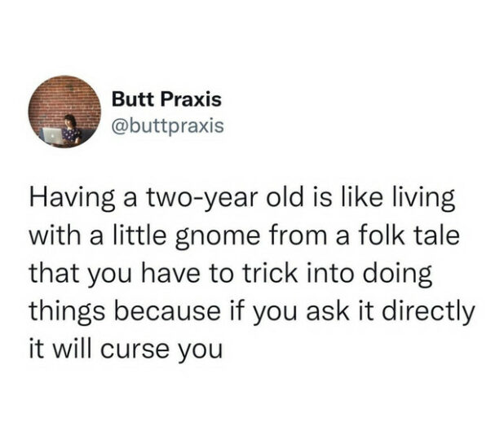
Task: Click the word "ask" in the tweet
Action: click(x=327, y=311)
